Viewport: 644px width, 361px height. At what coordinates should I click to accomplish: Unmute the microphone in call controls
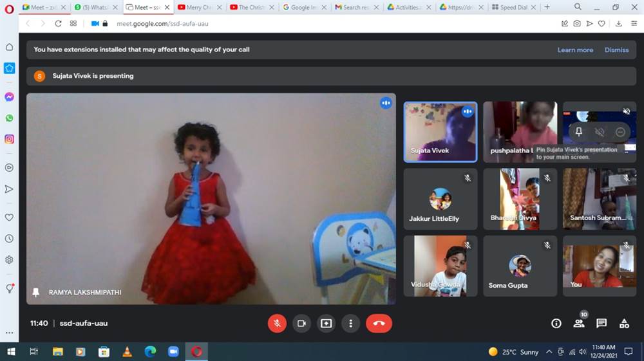pos(277,323)
